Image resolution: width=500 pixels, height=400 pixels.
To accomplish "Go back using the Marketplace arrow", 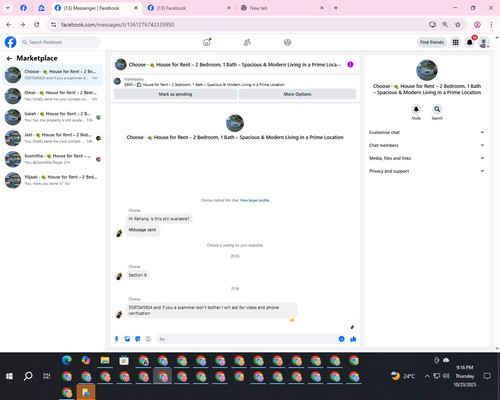I will point(9,58).
